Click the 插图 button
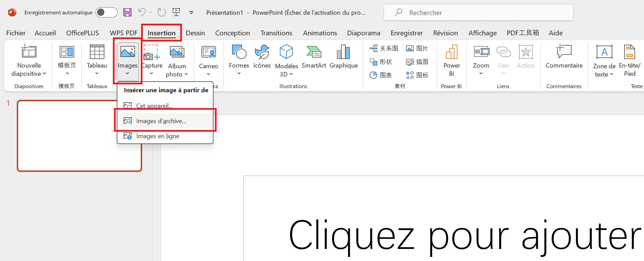 [x=417, y=62]
